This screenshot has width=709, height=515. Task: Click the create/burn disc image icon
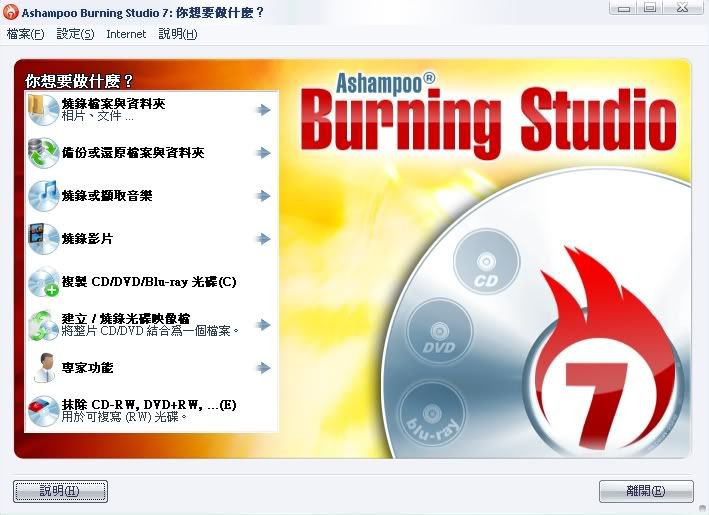43,325
